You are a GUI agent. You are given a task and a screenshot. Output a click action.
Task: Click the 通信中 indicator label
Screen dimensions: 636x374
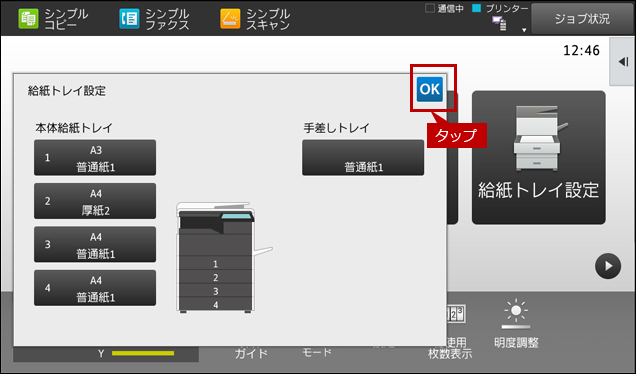click(x=450, y=9)
